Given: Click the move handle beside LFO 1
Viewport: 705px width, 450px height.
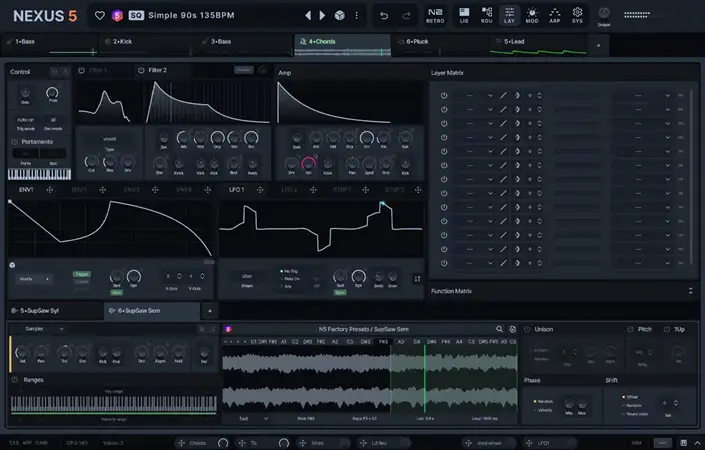Looking at the screenshot, I should click(x=260, y=190).
